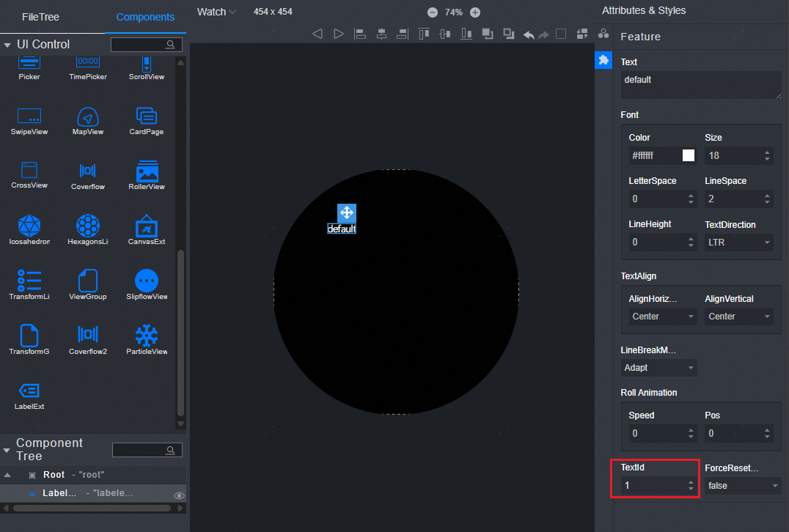Click the white font color swatch
The image size is (789, 532).
click(689, 155)
